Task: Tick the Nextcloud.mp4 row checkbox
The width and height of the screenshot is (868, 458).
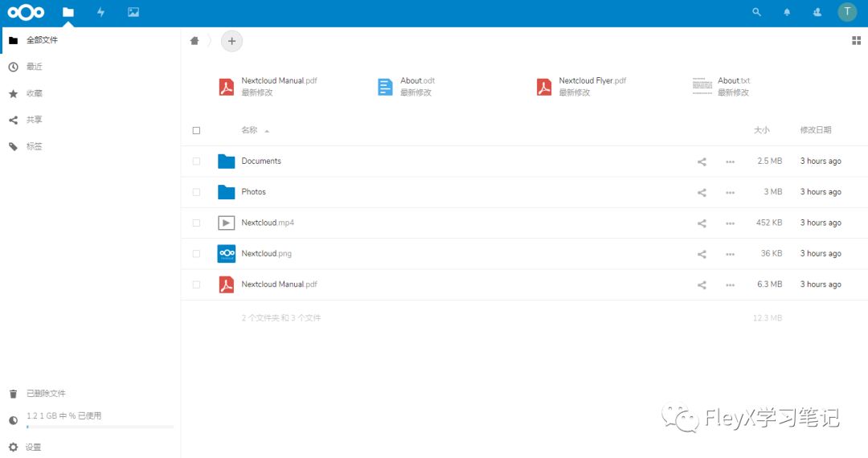Action: point(196,223)
